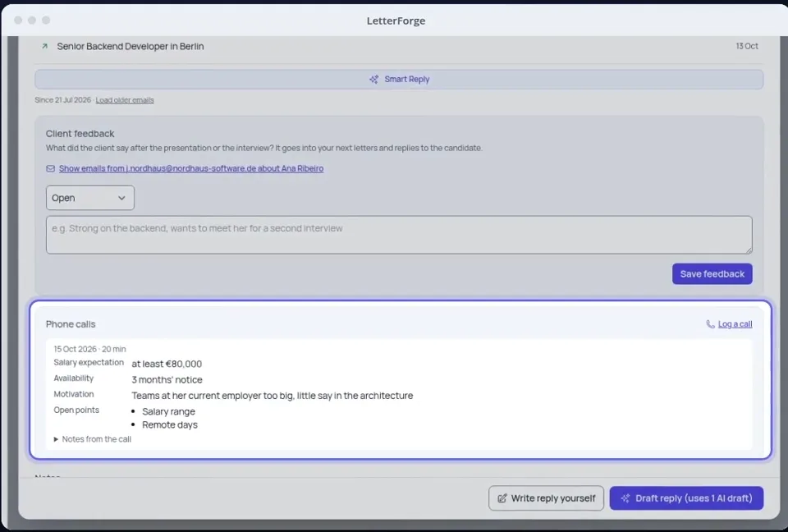Click the Load older emails link
The height and width of the screenshot is (532, 788).
[x=125, y=100]
